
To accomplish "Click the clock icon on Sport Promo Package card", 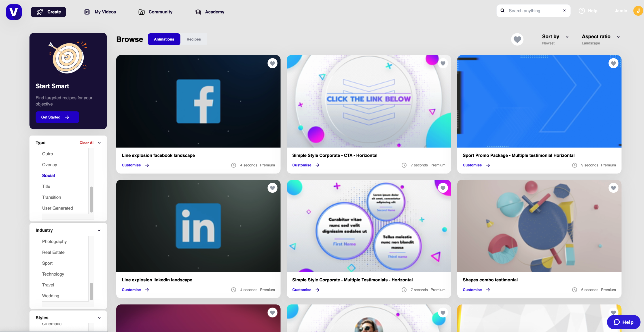I will 574,165.
